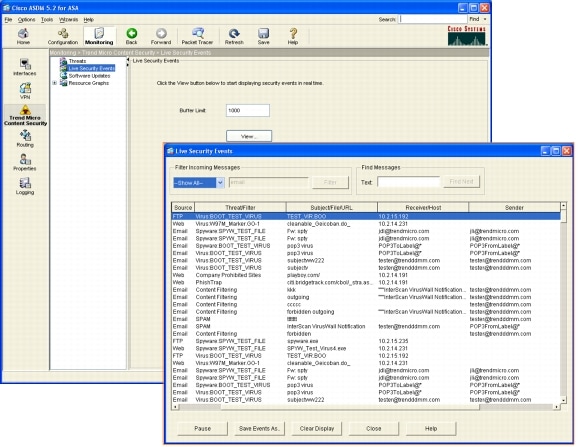Click the Clear Display button
This screenshot has width=578, height=447.
point(317,429)
